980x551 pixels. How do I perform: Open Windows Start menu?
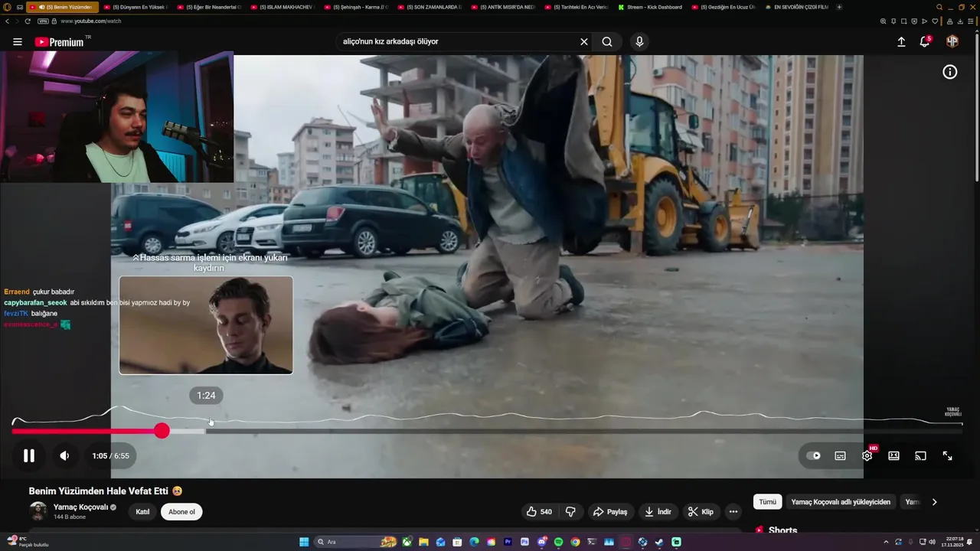pyautogui.click(x=304, y=542)
